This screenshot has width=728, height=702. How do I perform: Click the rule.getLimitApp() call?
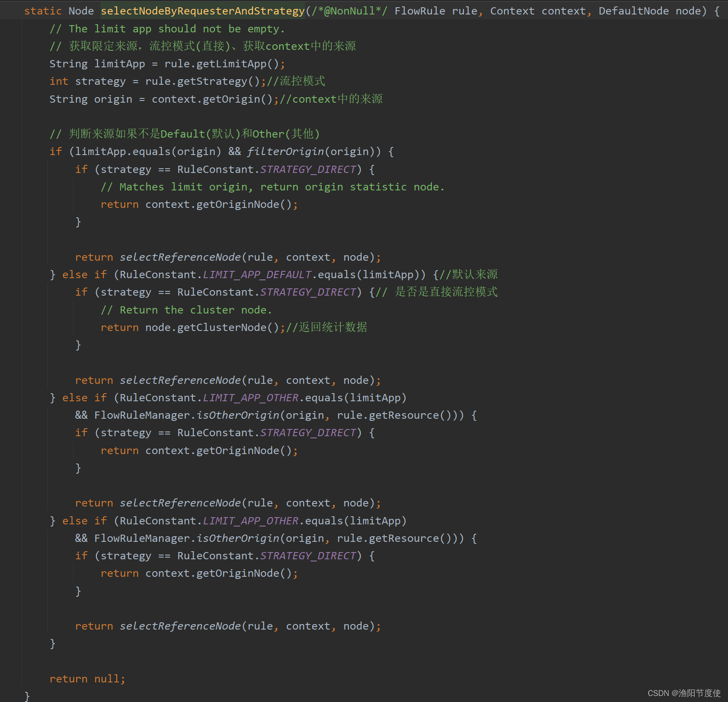[222, 64]
